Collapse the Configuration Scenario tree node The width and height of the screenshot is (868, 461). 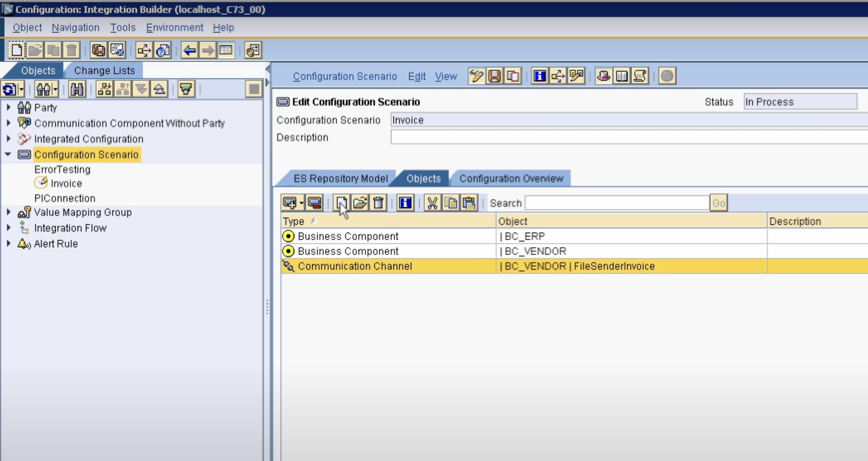(x=8, y=154)
